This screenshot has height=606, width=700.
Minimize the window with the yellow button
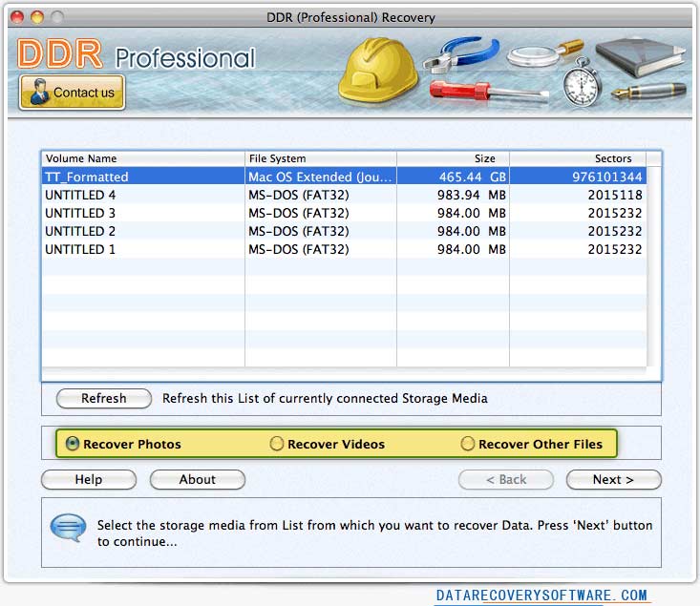point(37,17)
